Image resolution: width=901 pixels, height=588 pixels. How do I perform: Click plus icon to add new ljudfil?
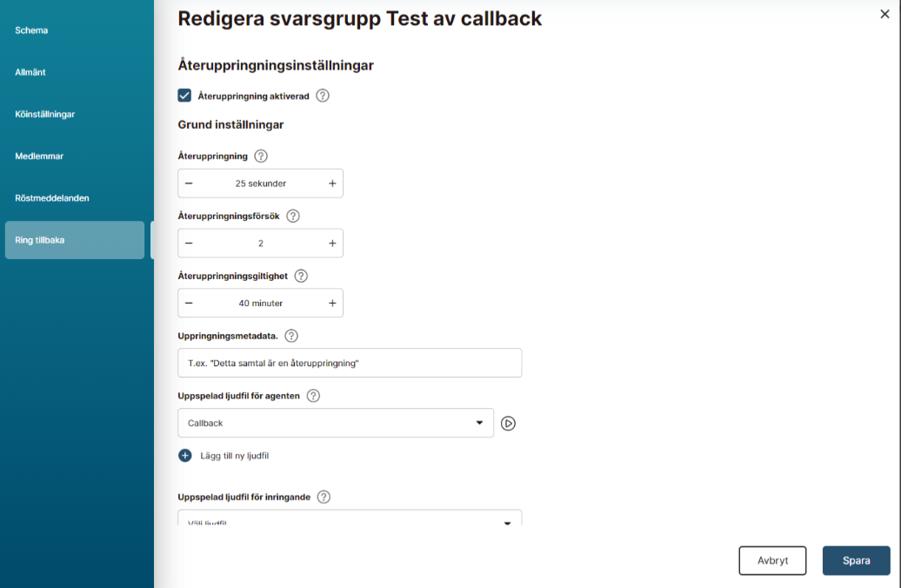(x=184, y=456)
